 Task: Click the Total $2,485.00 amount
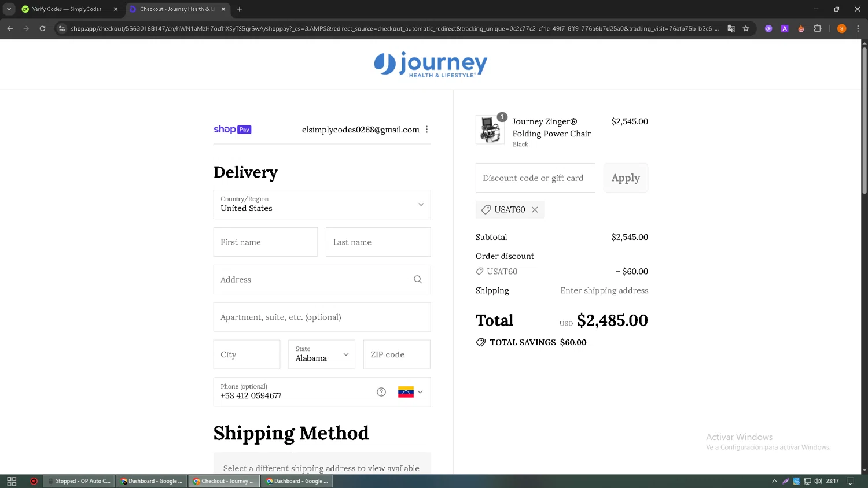tap(612, 320)
